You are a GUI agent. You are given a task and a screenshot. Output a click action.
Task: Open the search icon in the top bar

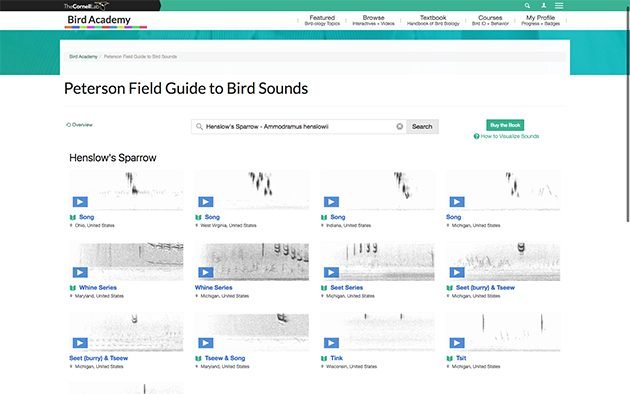pyautogui.click(x=527, y=6)
